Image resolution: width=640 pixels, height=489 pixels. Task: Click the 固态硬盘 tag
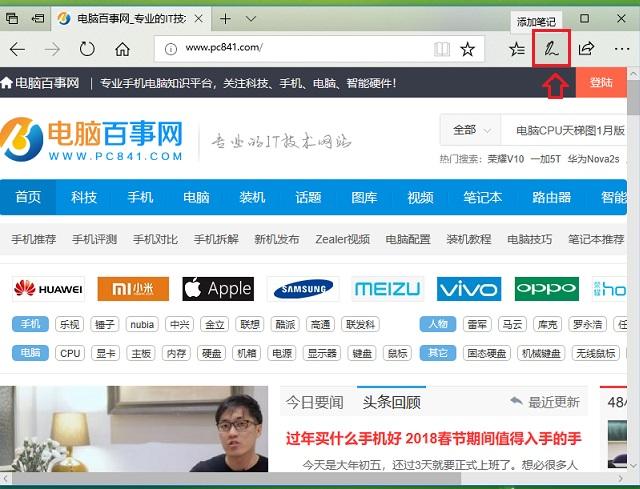487,353
